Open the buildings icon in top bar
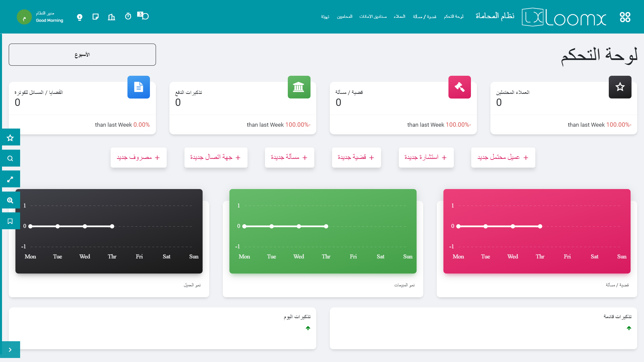Viewport: 644px width, 362px height. tap(111, 17)
